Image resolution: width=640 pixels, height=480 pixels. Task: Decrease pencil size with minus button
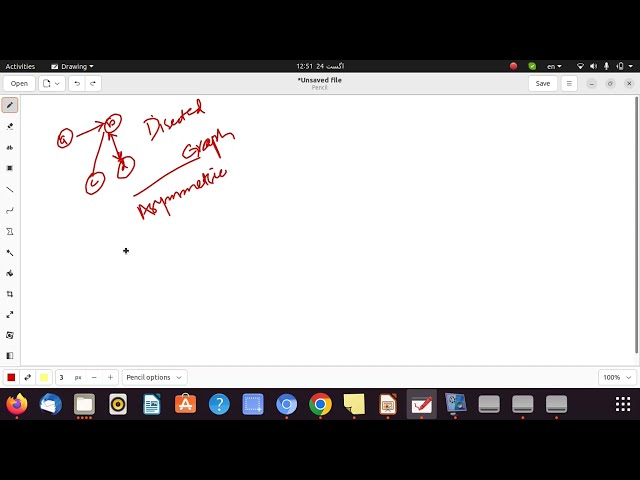(94, 377)
